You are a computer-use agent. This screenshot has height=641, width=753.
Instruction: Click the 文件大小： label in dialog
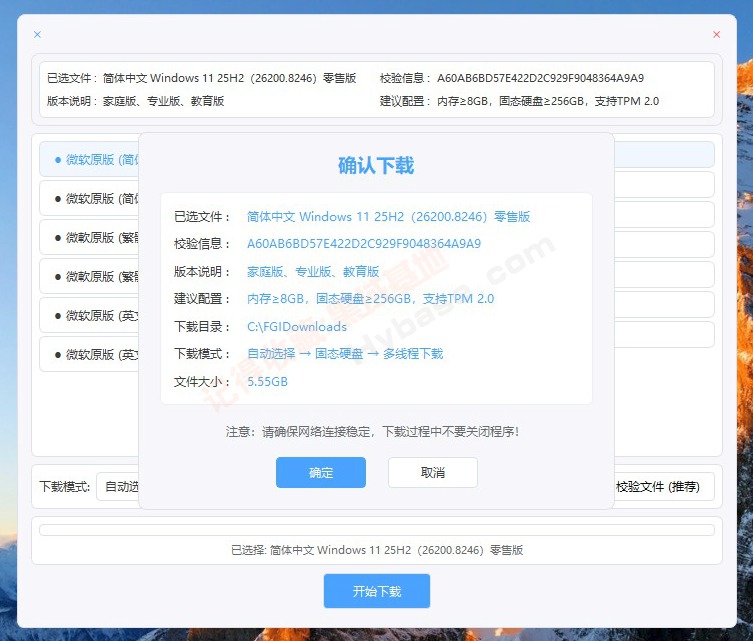point(202,382)
